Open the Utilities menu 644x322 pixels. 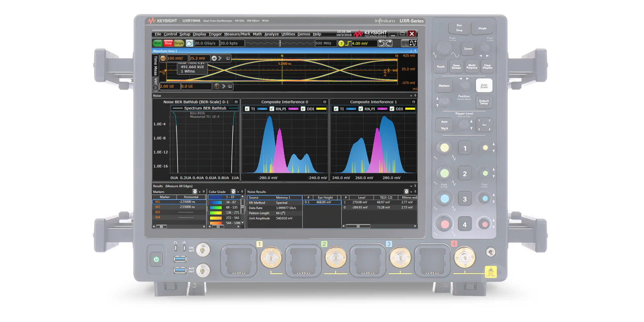288,34
